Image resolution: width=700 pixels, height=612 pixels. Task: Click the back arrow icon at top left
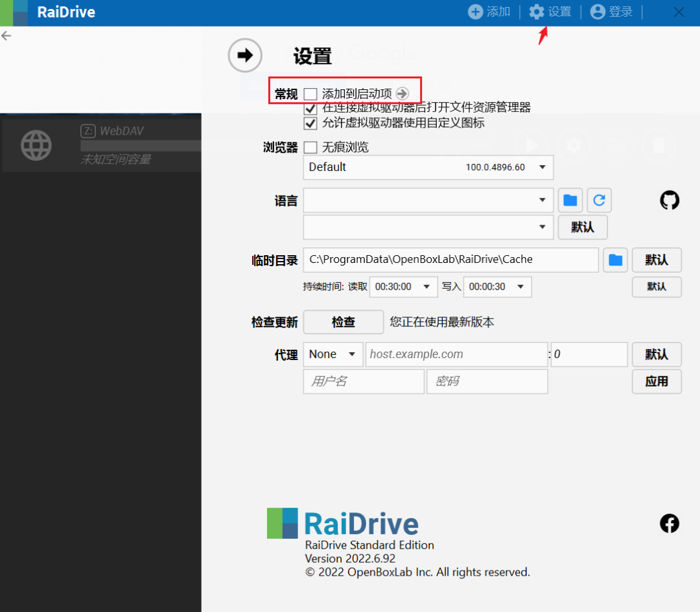click(x=6, y=36)
